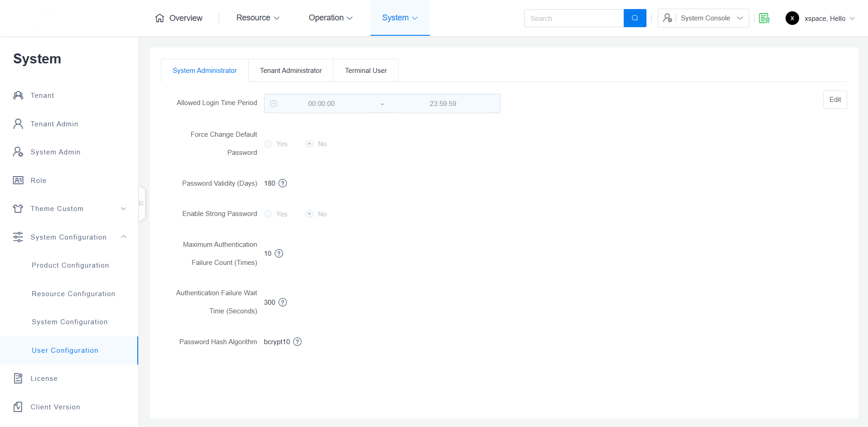Select No for Enable Strong Password

(309, 214)
